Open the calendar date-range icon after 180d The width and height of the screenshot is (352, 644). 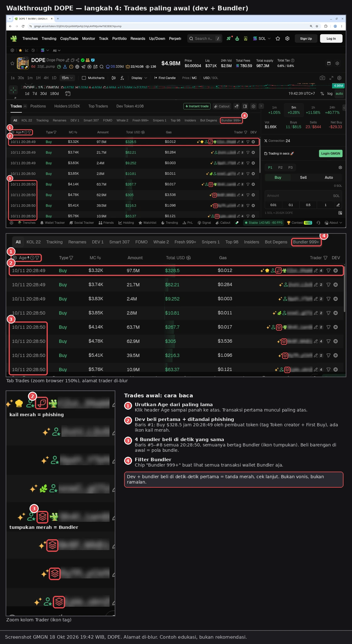(68, 93)
